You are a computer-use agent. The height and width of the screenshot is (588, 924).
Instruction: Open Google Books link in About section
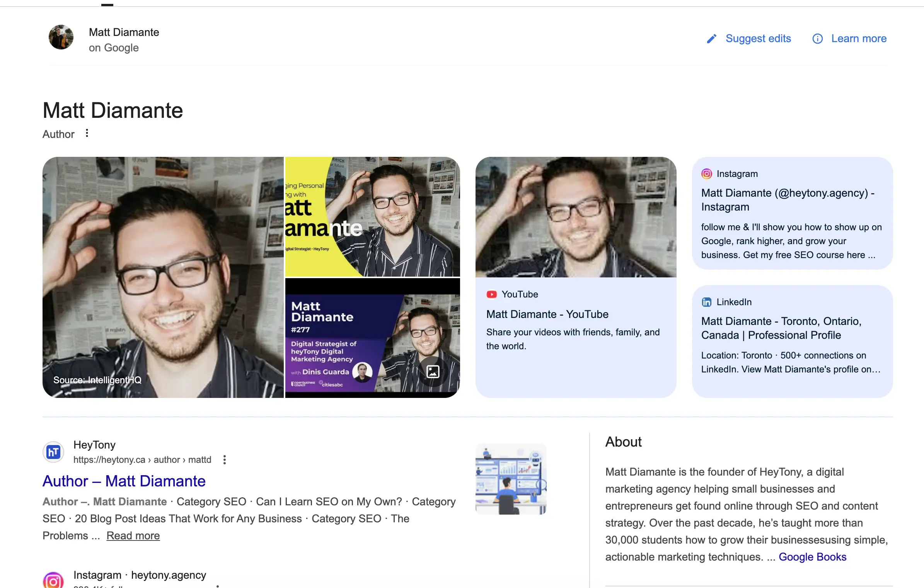pos(812,557)
